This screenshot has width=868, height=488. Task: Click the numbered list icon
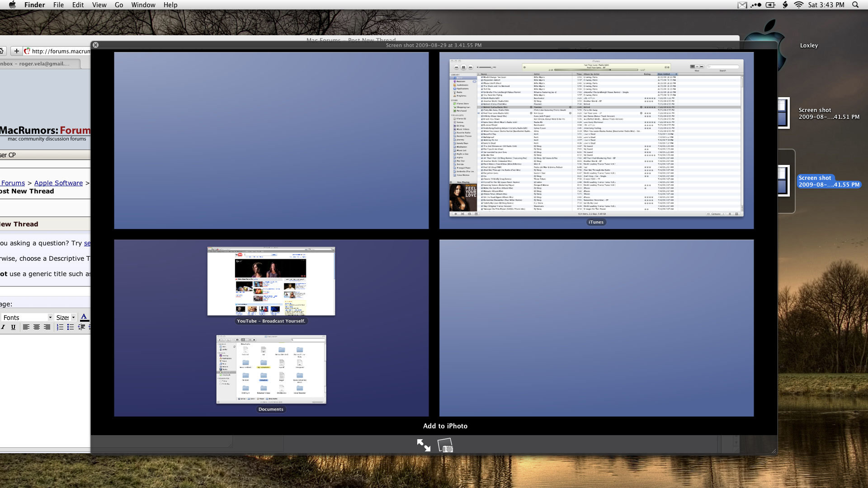pyautogui.click(x=60, y=327)
